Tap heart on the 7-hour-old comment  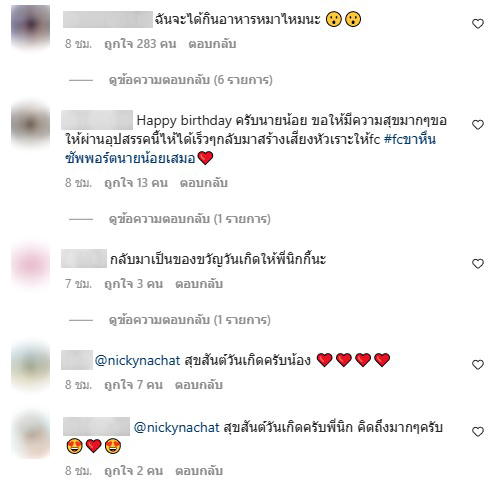[x=478, y=264]
